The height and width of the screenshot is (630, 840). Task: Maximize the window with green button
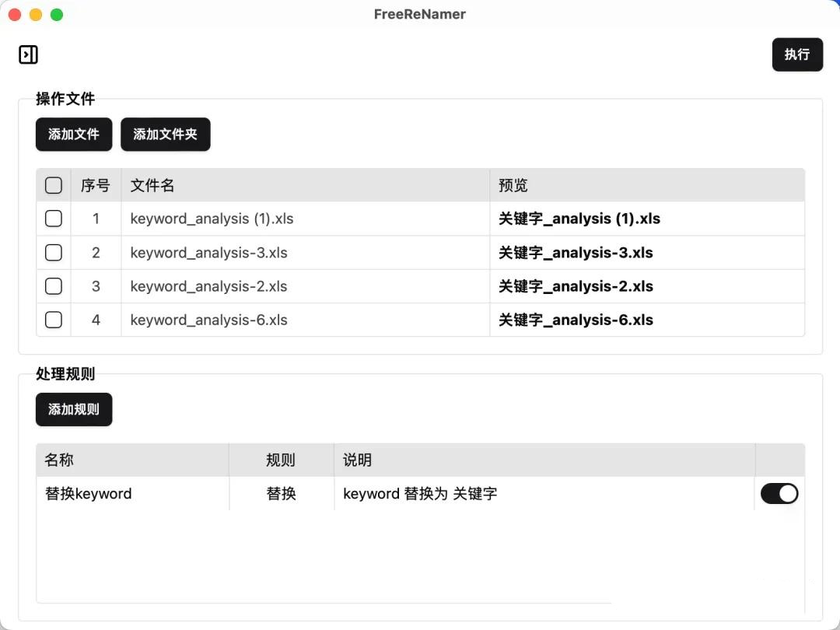point(57,15)
